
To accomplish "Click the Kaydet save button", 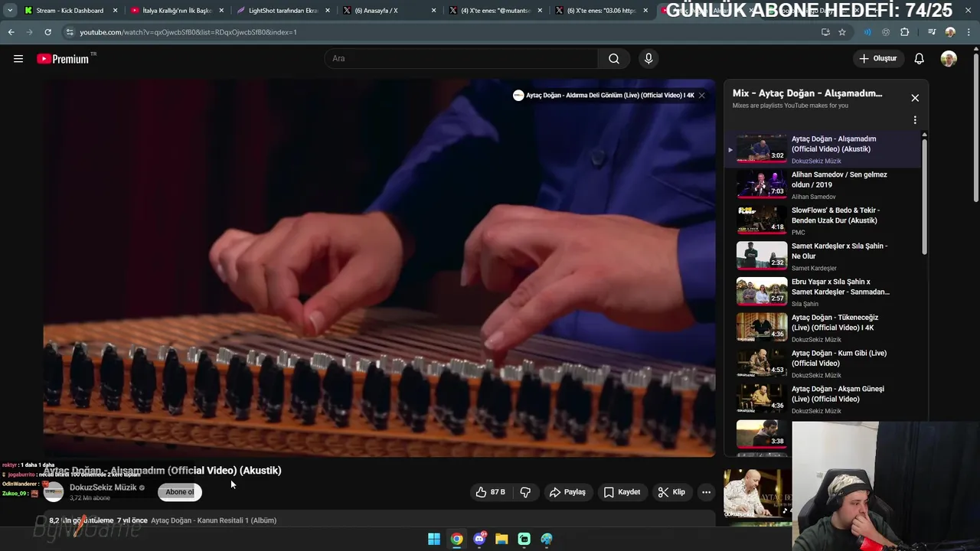I will click(x=622, y=492).
